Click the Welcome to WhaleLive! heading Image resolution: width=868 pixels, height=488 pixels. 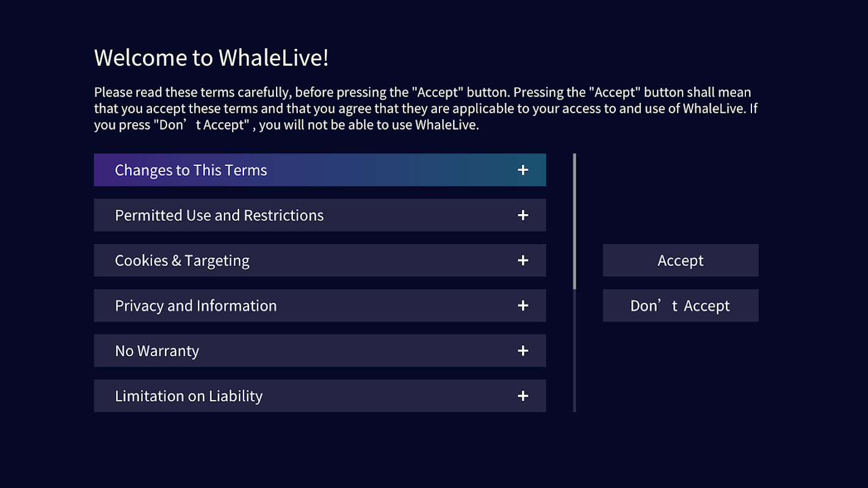click(211, 58)
